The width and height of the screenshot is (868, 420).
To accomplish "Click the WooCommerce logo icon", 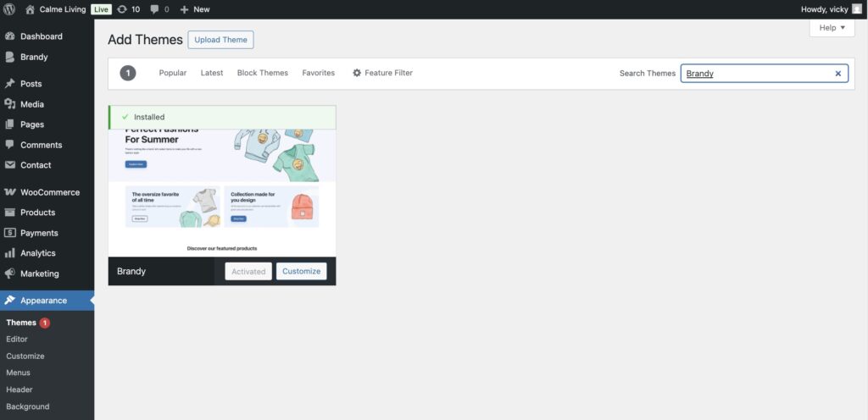I will click(9, 192).
